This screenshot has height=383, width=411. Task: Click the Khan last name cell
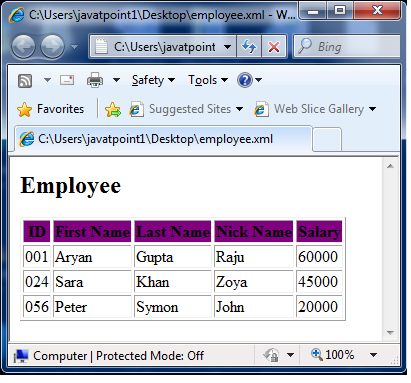coord(173,282)
